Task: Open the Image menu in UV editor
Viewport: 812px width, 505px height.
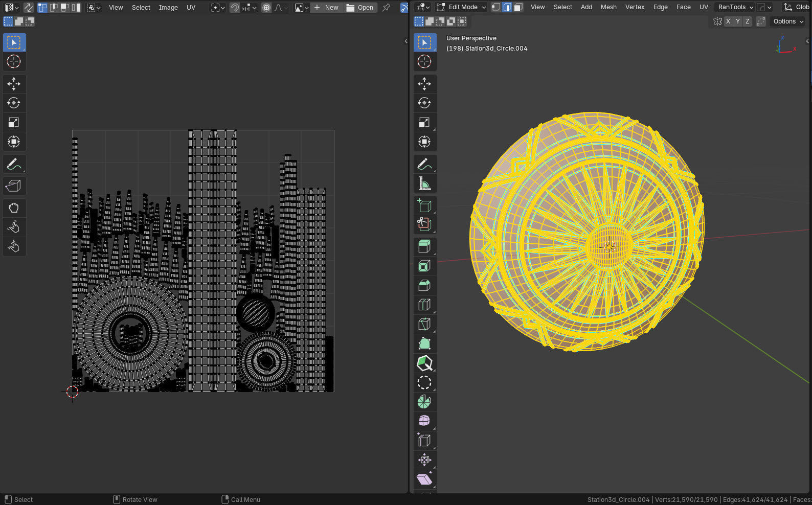Action: 168,8
